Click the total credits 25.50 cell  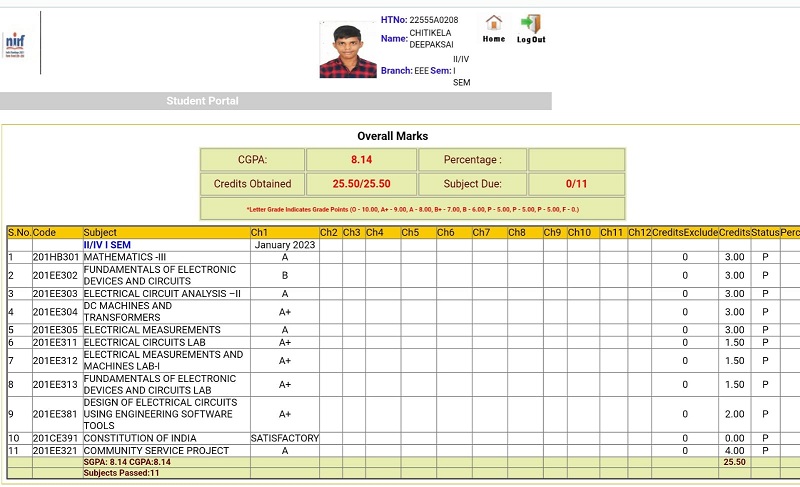[734, 462]
